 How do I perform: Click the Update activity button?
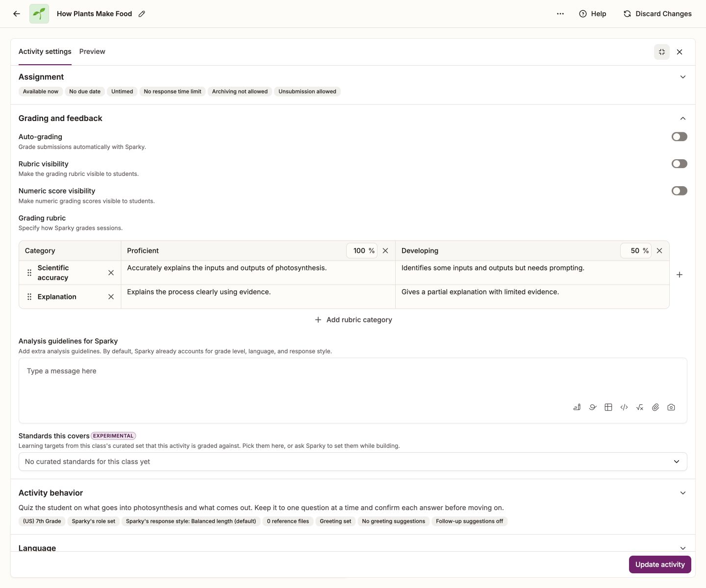[660, 564]
